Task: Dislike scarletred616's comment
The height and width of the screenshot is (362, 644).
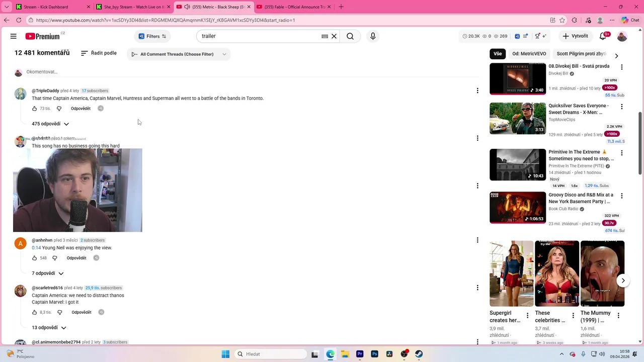Action: pos(59,312)
